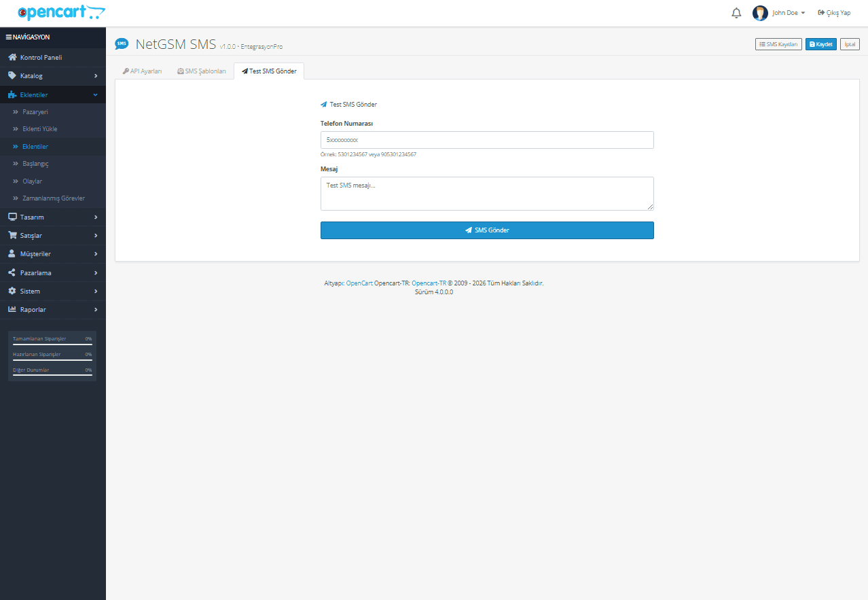The image size is (868, 600).
Task: Expand the Tasarım menu chevron
Action: [96, 217]
